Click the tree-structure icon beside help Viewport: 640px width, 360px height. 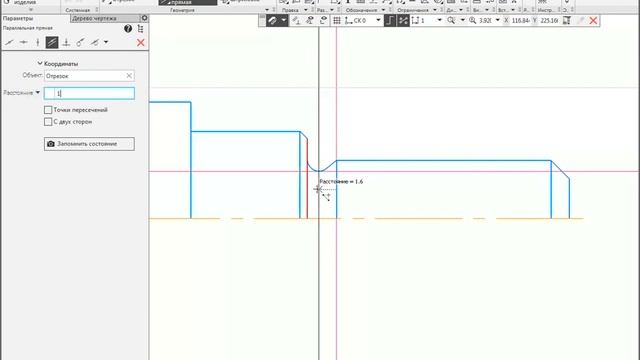(140, 29)
